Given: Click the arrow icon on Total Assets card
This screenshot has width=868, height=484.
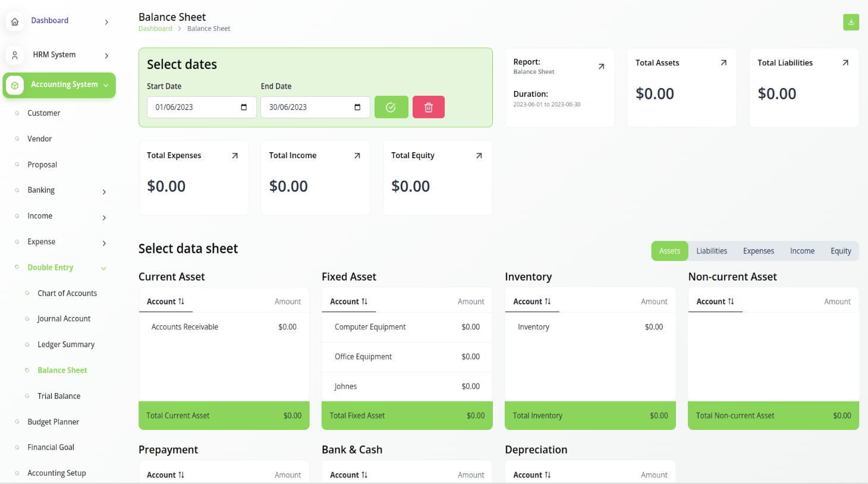Looking at the screenshot, I should (x=724, y=62).
